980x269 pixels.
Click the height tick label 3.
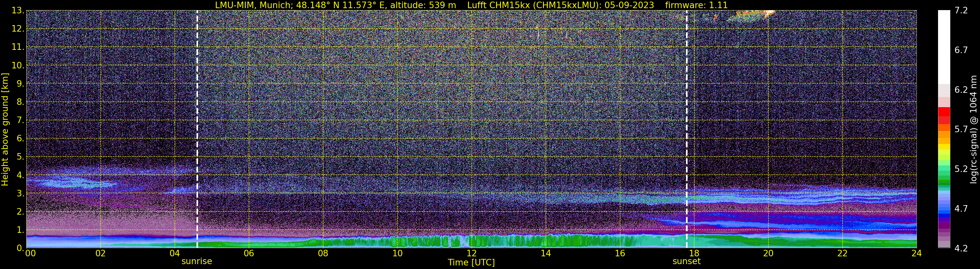(x=20, y=193)
